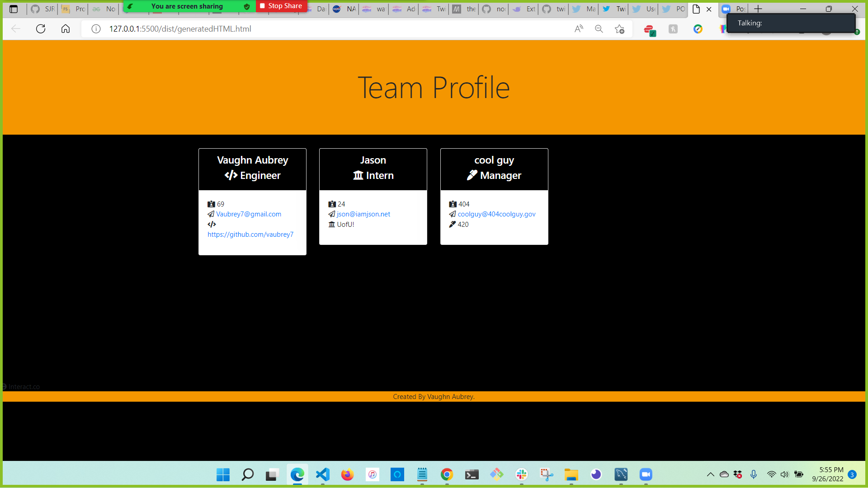Launch Firefox from the taskbar
The height and width of the screenshot is (488, 868).
[347, 474]
